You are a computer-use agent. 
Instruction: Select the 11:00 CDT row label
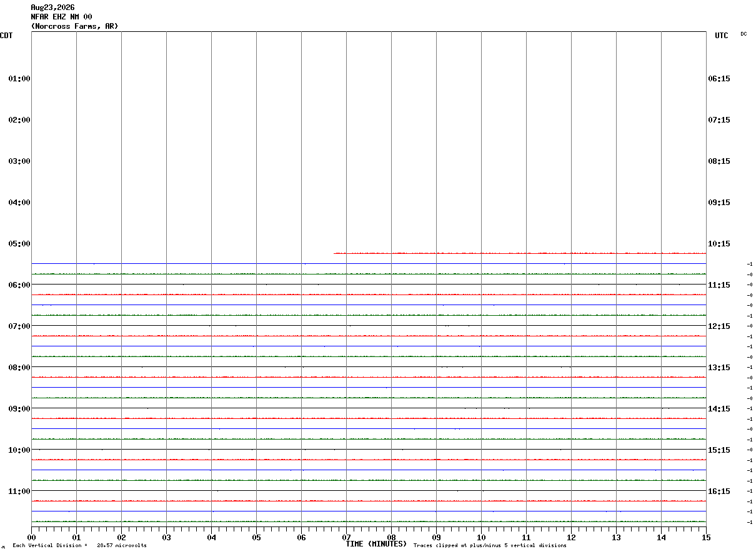(19, 491)
